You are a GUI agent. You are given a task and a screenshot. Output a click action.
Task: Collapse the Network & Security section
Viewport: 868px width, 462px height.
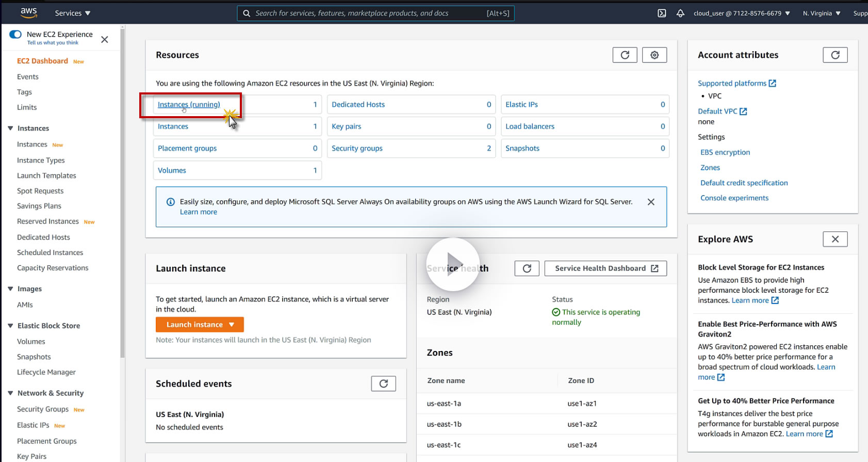point(10,393)
